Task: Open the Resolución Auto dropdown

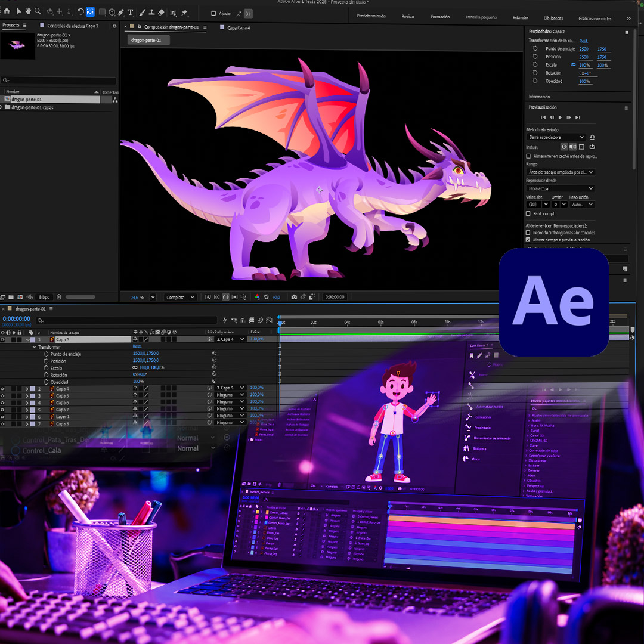Action: coord(582,204)
